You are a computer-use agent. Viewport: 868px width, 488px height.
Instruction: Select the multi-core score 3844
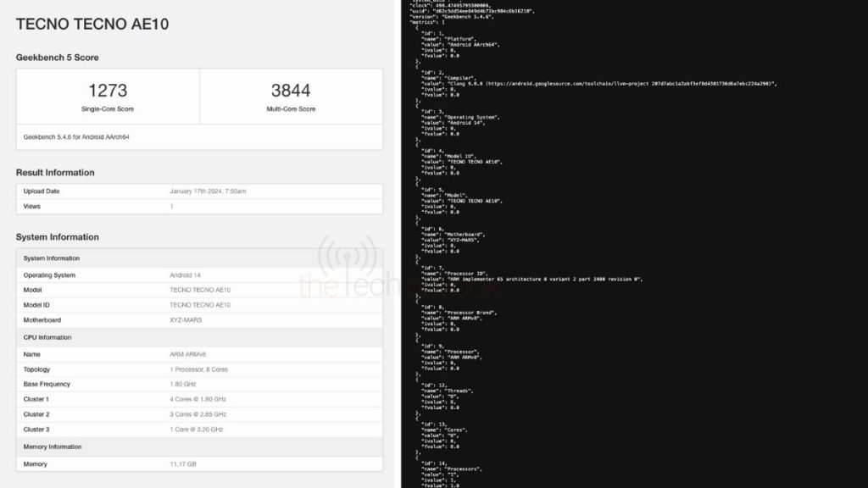pyautogui.click(x=291, y=91)
